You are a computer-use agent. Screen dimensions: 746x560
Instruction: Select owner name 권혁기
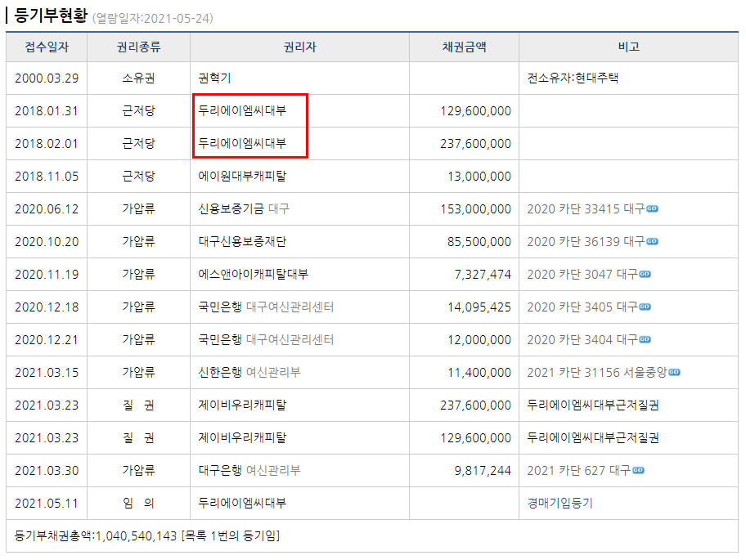214,78
